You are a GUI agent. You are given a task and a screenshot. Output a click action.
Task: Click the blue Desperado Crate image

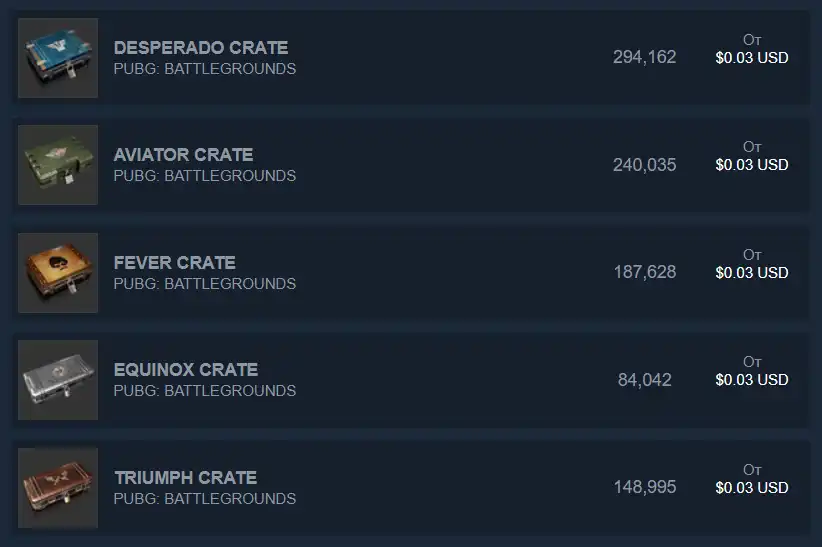58,58
